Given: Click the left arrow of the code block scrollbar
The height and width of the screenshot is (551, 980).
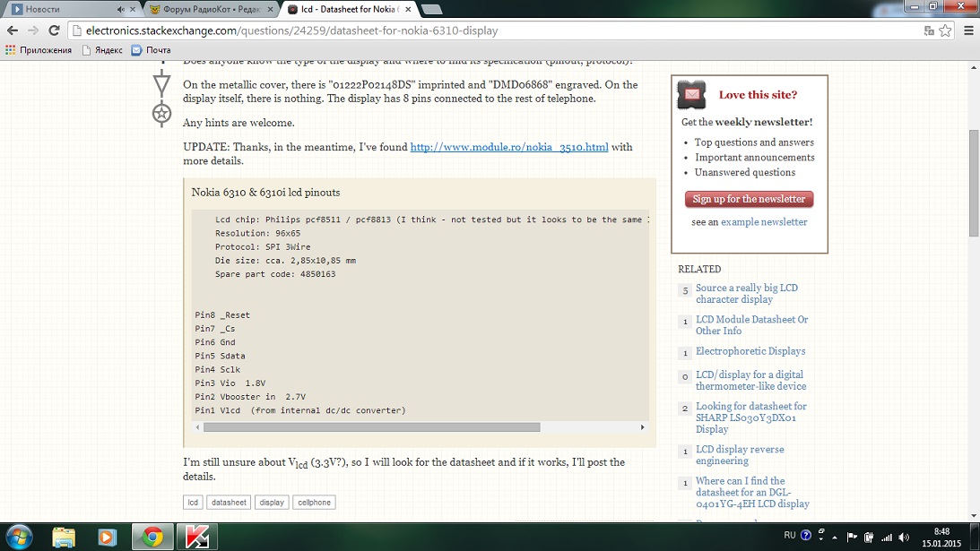Looking at the screenshot, I should tap(197, 427).
